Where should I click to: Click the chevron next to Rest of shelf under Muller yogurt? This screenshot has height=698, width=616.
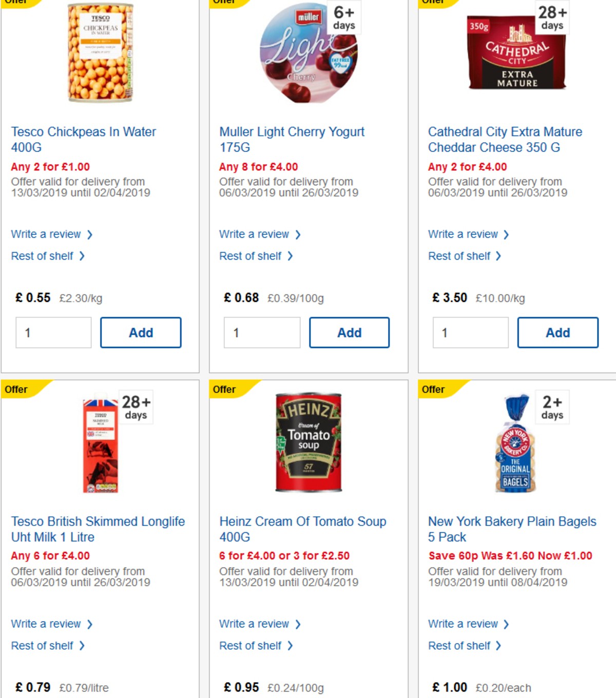292,256
